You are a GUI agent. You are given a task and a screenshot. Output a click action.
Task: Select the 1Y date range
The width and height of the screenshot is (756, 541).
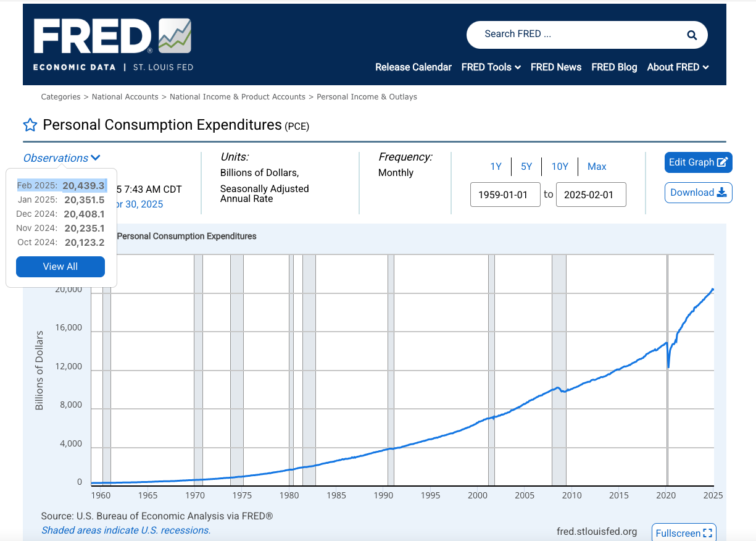(x=496, y=167)
